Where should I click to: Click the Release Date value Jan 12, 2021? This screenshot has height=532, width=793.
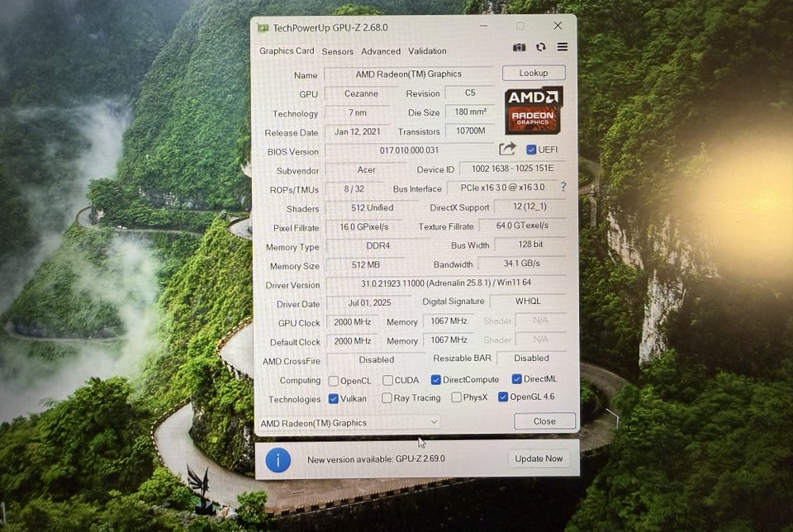(357, 131)
